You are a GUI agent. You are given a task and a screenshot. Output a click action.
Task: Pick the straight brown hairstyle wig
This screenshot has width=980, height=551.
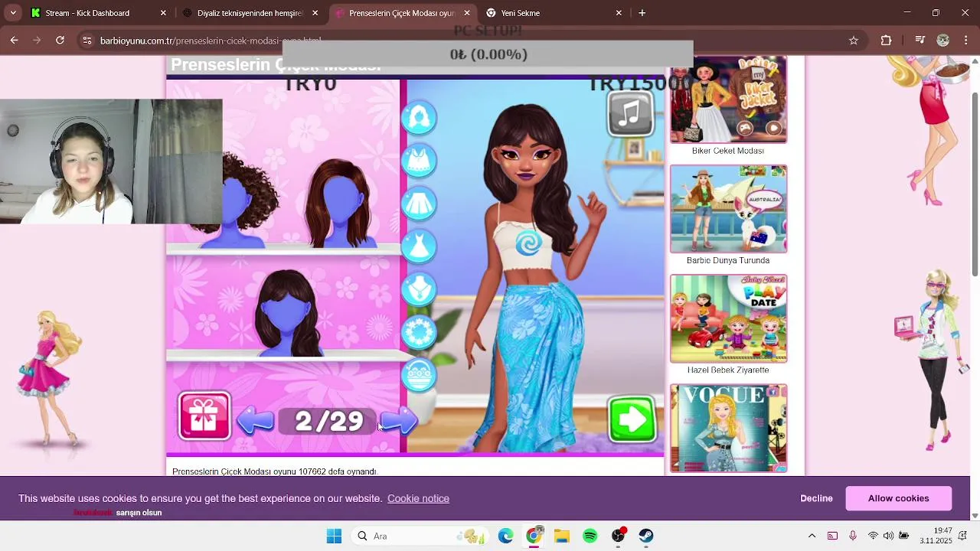point(341,202)
